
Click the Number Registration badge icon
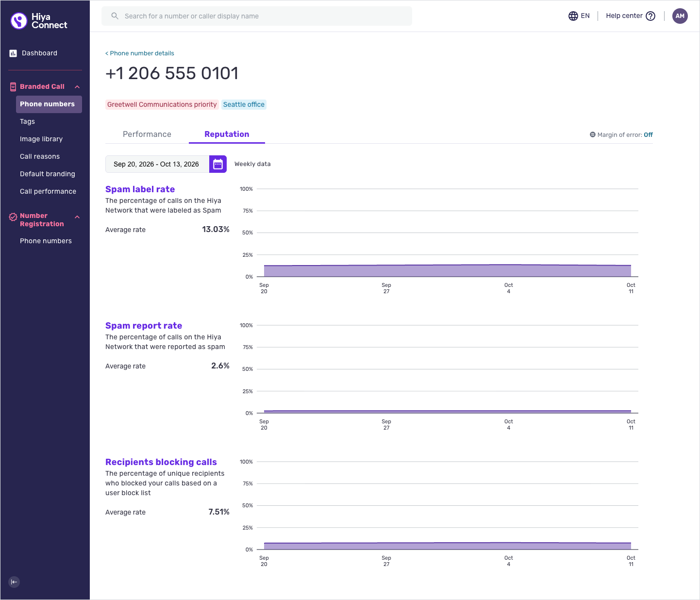click(x=13, y=217)
